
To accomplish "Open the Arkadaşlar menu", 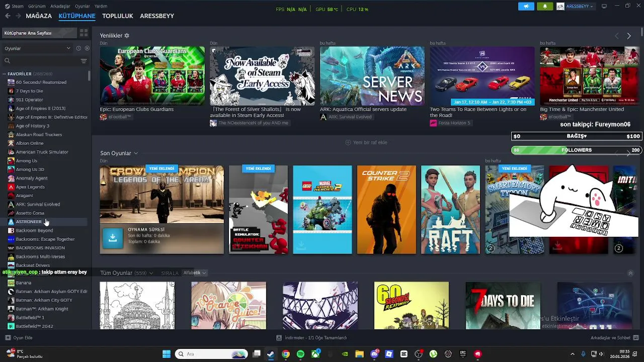I will point(60,7).
